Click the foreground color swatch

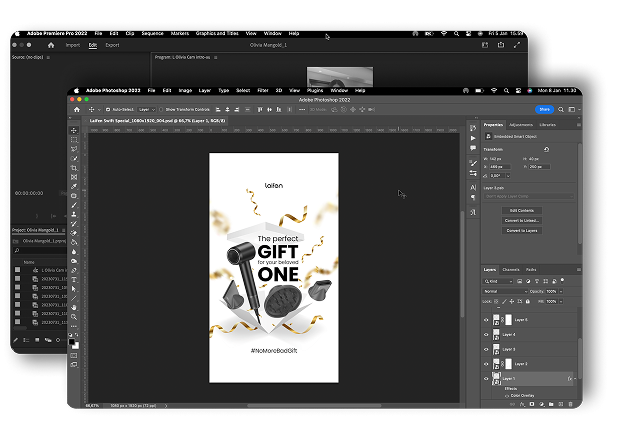coord(71,342)
